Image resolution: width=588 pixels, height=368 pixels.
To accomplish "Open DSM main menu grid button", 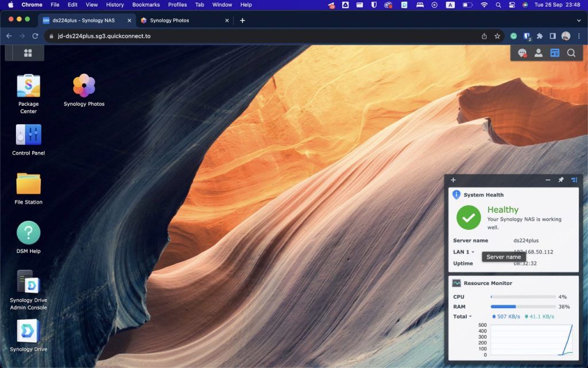I will 28,53.
